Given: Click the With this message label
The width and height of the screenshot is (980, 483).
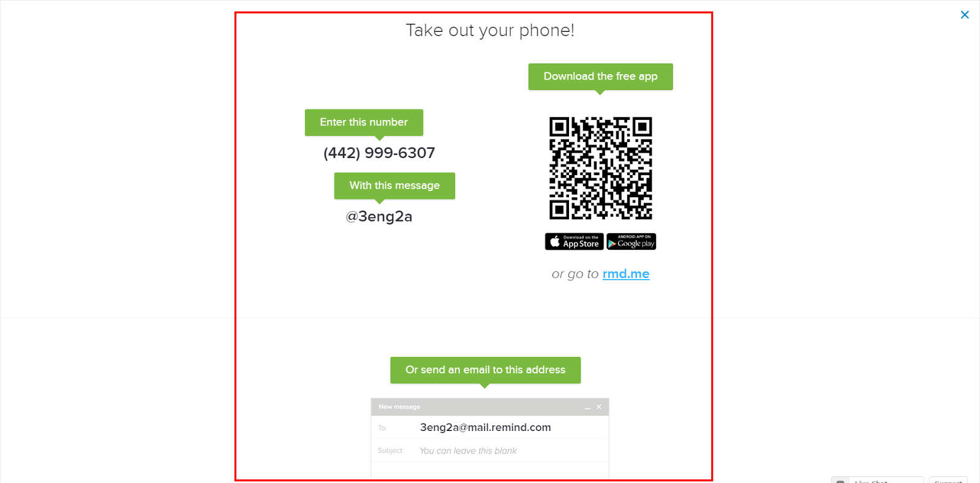Looking at the screenshot, I should [x=394, y=185].
